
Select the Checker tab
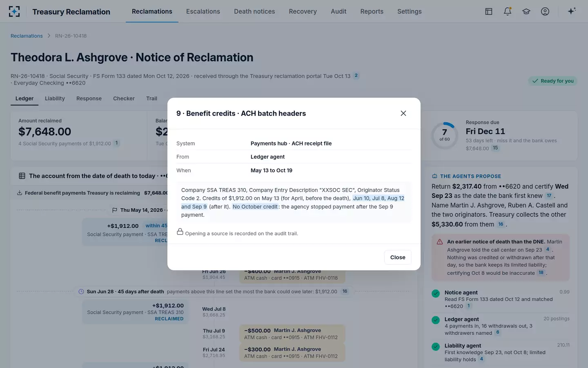(124, 99)
